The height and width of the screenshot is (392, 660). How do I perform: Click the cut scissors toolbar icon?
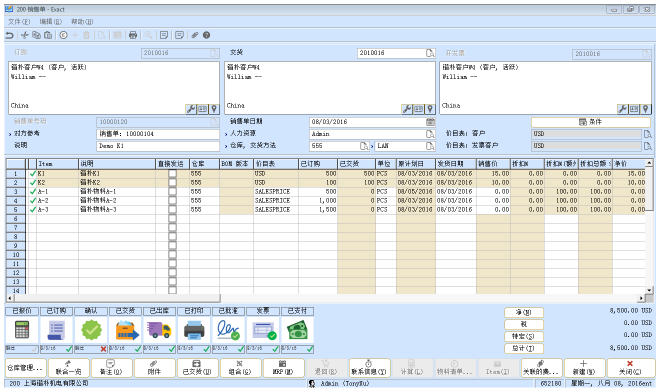coord(25,35)
